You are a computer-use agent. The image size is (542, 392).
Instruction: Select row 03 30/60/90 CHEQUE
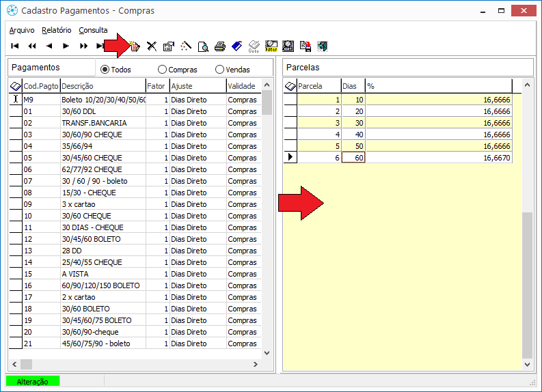tap(135, 135)
